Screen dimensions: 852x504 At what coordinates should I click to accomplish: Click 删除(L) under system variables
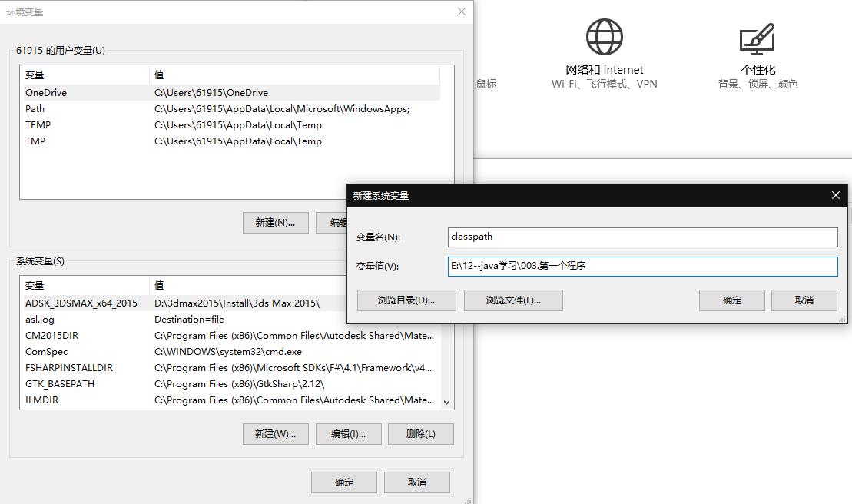pyautogui.click(x=420, y=434)
